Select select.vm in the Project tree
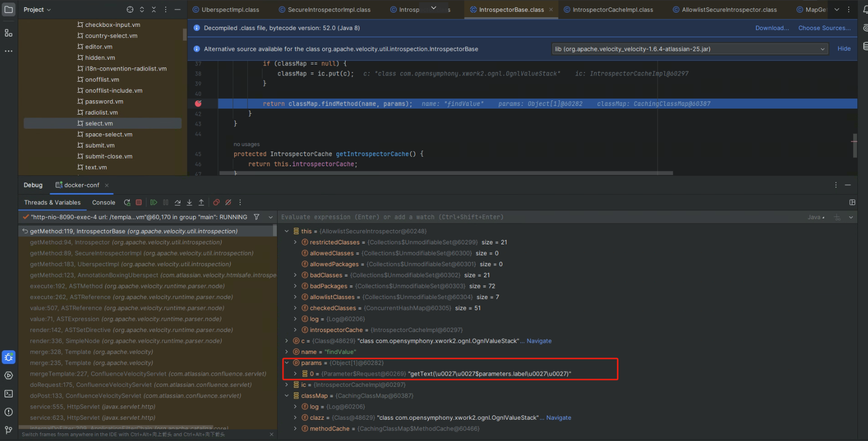This screenshot has height=441, width=868. click(x=102, y=123)
